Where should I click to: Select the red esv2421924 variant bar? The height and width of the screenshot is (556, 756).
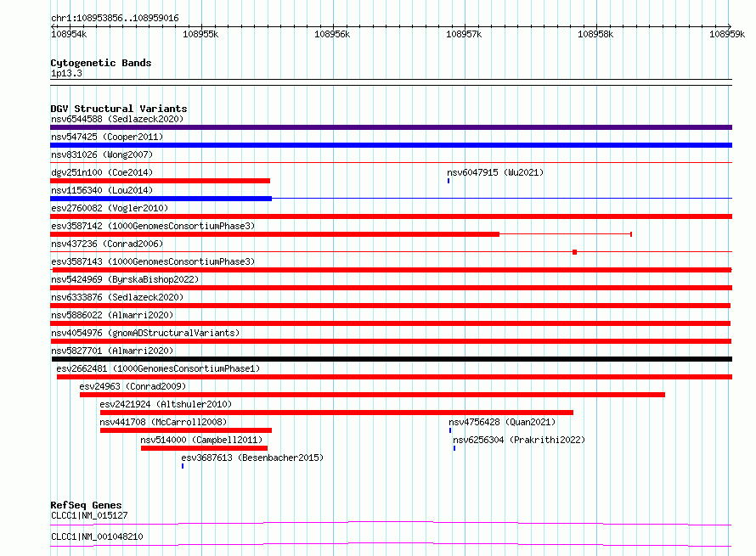pos(336,413)
